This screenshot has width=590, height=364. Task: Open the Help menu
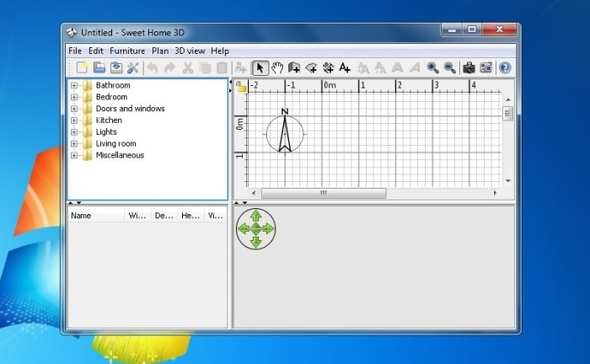[x=220, y=51]
